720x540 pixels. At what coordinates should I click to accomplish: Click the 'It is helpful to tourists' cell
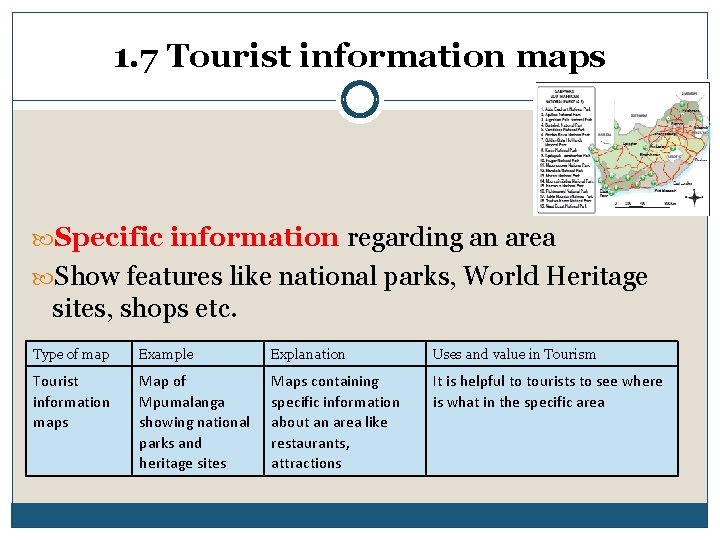click(x=552, y=421)
